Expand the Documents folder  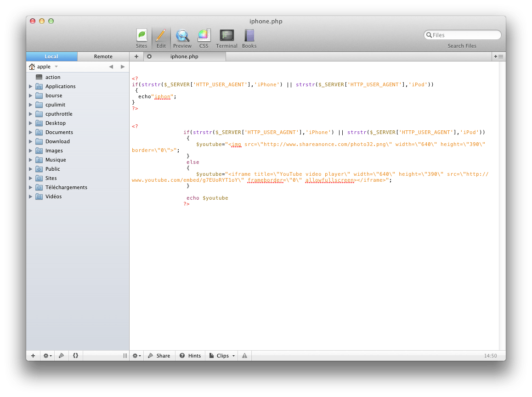tap(30, 132)
